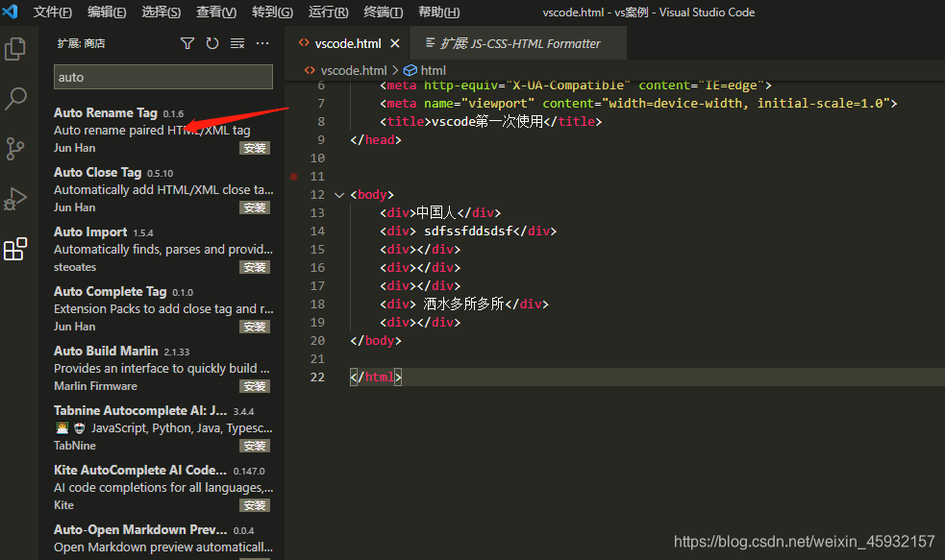Viewport: 945px width, 560px height.
Task: Collapse the body tag fold arrow
Action: [339, 195]
